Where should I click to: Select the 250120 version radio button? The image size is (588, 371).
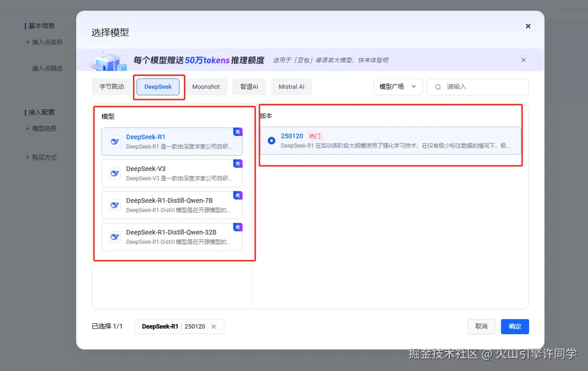point(272,141)
